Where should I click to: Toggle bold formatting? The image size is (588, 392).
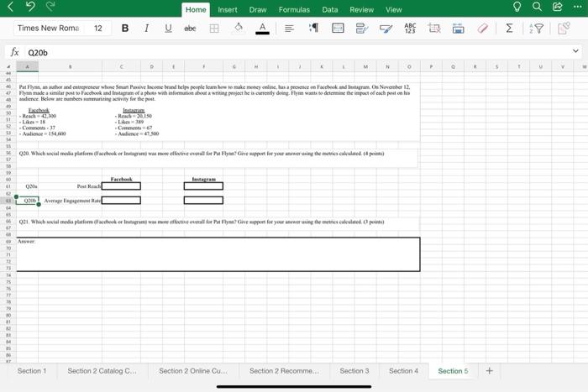click(125, 28)
